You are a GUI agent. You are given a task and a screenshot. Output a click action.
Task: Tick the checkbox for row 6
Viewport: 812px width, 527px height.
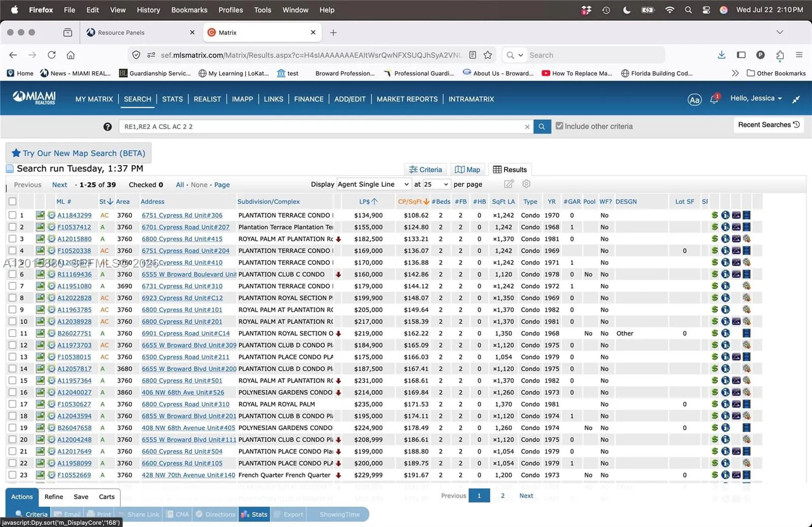click(x=12, y=274)
